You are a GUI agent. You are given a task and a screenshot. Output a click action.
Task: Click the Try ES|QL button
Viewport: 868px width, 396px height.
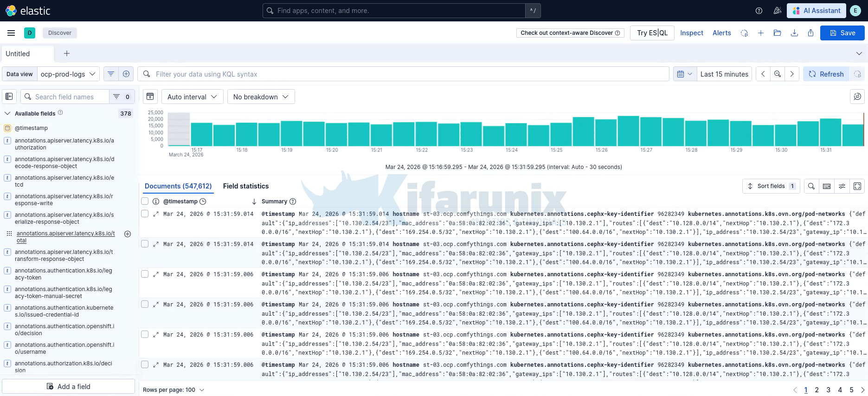[652, 33]
